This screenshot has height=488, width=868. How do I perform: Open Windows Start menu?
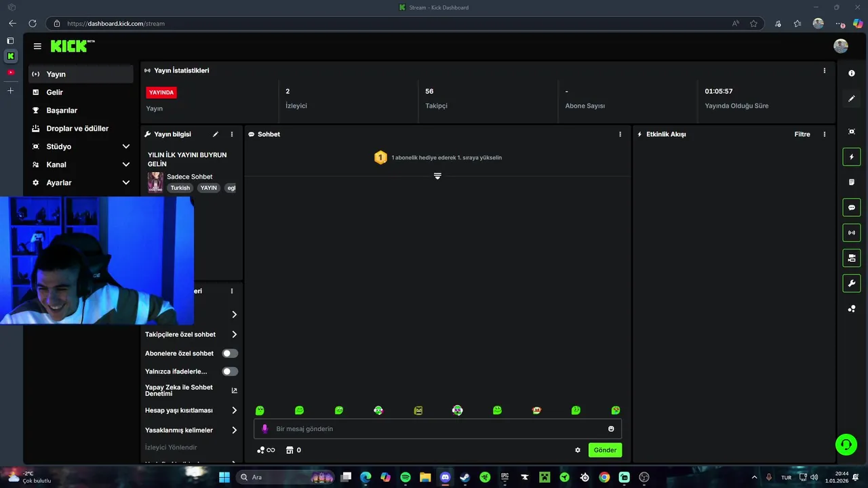(224, 477)
